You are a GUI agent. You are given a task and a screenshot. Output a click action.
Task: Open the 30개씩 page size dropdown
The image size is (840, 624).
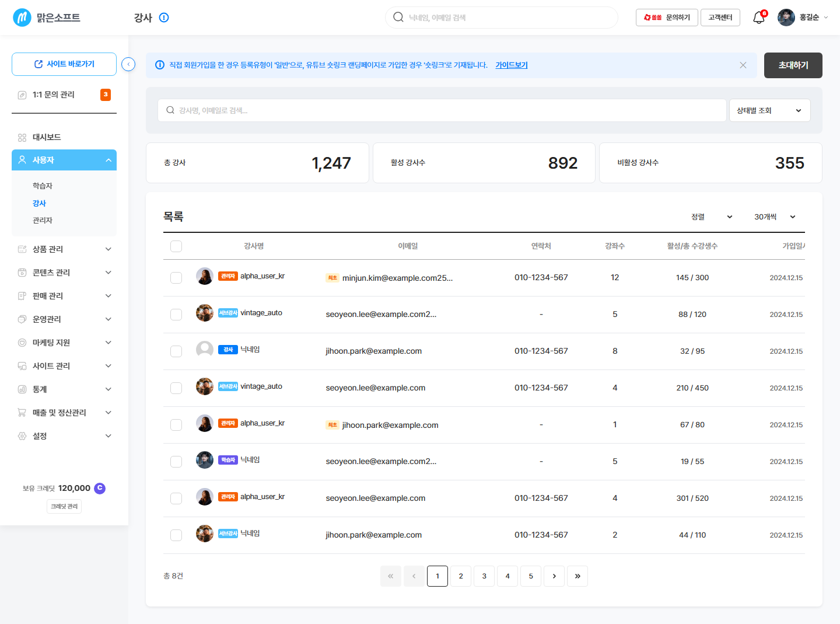(x=775, y=217)
